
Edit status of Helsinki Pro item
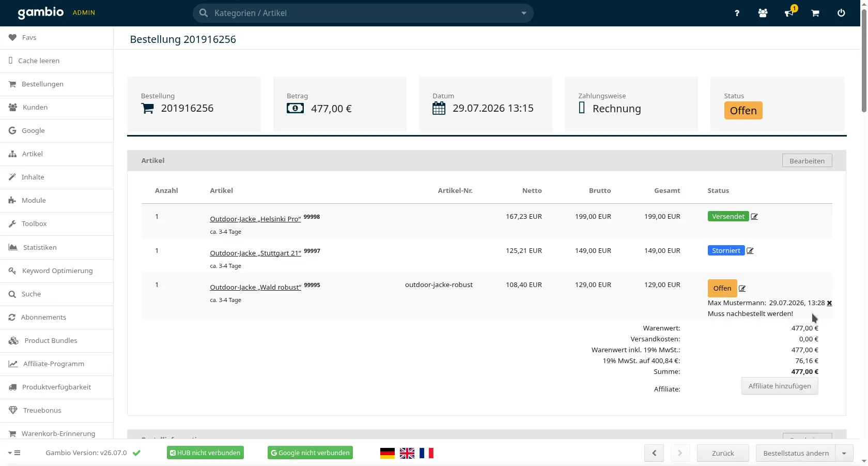coord(754,217)
